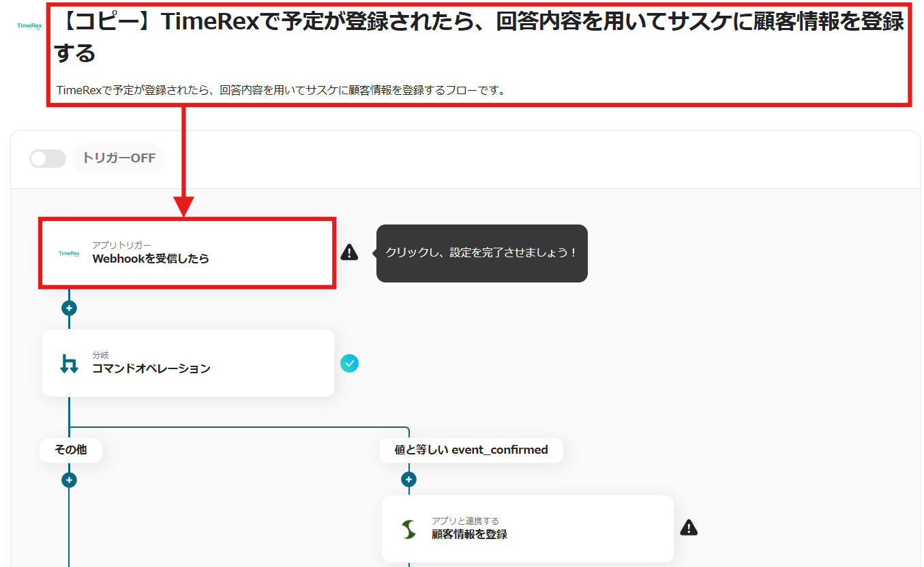Click the トリガーOFF status label
Image resolution: width=924 pixels, height=567 pixels.
point(119,158)
